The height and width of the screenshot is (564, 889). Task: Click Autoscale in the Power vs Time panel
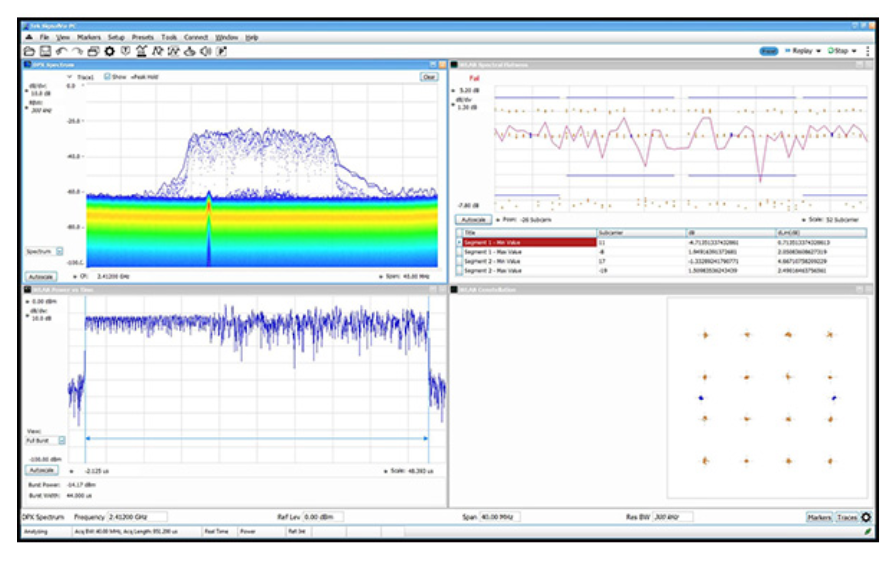[x=41, y=469]
